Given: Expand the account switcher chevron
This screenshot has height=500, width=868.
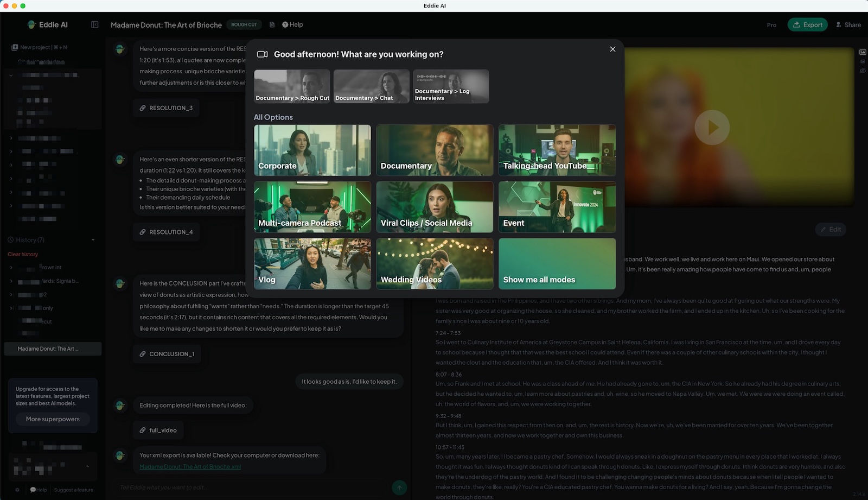Looking at the screenshot, I should (x=87, y=466).
